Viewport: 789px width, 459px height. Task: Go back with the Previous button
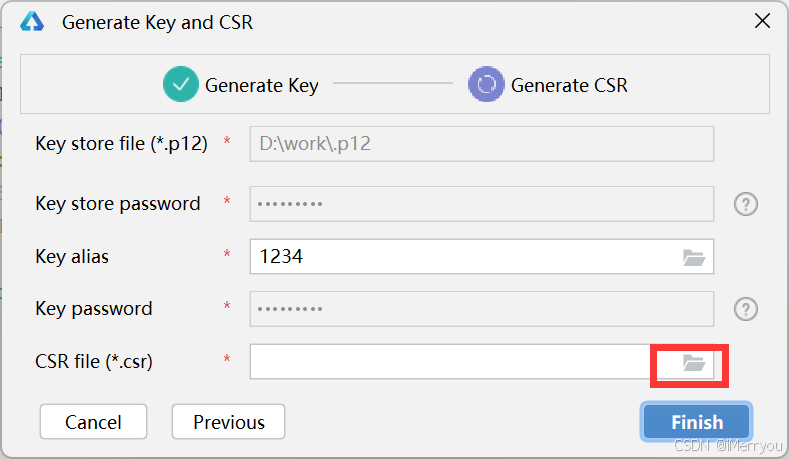coord(228,422)
